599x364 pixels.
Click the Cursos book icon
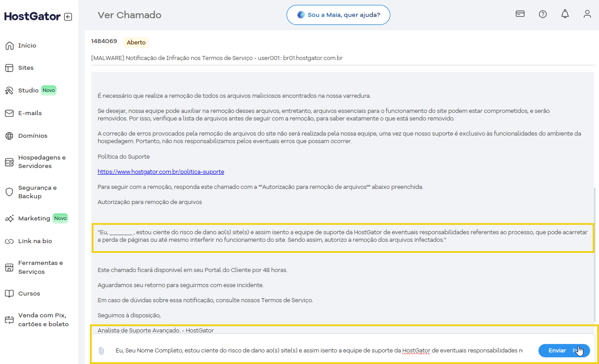tap(9, 293)
